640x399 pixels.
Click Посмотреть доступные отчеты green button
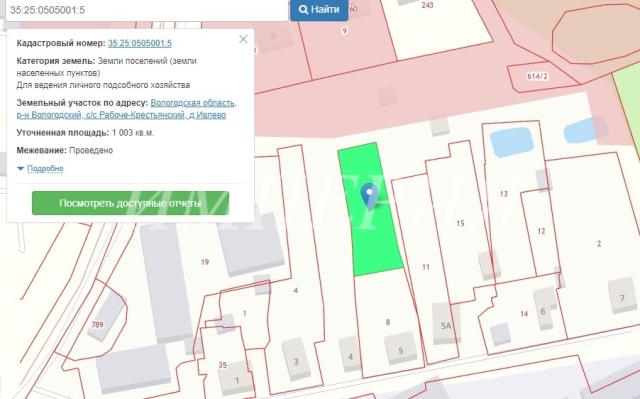pos(131,203)
